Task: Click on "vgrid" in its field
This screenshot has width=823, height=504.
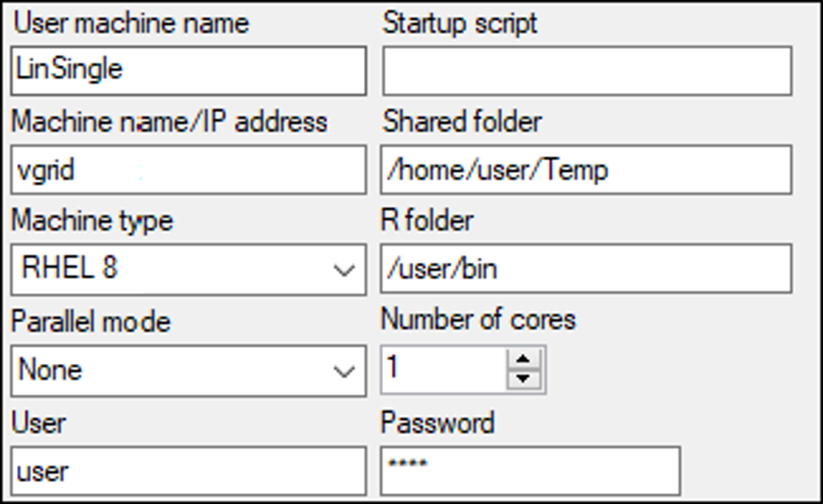Action: 40,169
